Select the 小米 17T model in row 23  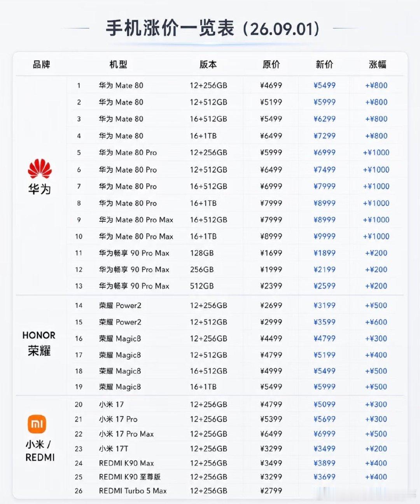[x=114, y=449]
